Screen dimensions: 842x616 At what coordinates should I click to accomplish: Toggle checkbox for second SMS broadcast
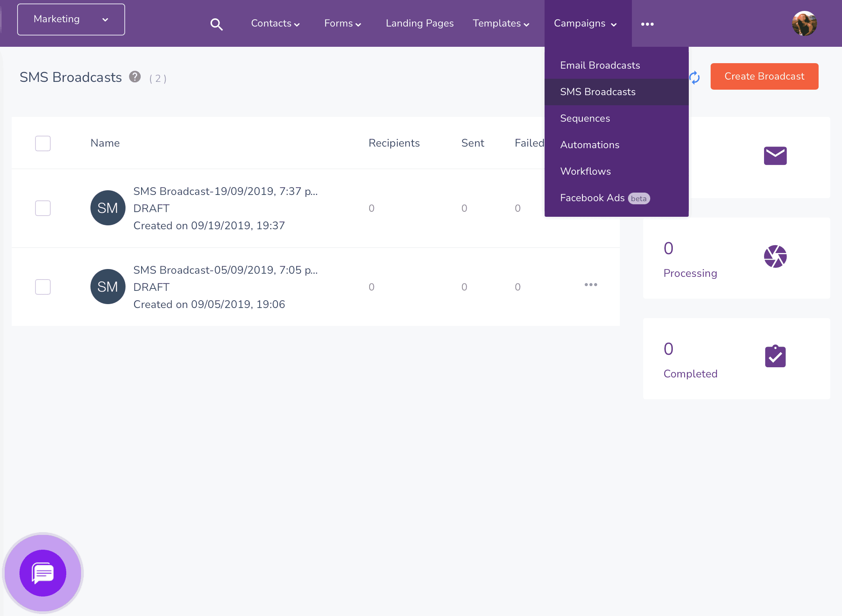(42, 287)
